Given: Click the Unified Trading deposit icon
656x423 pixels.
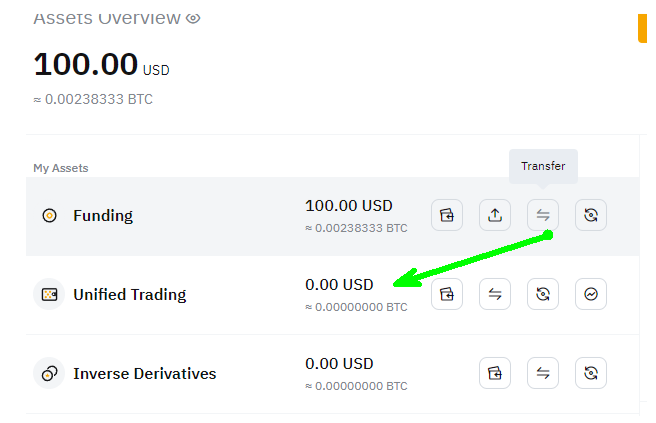Looking at the screenshot, I should click(447, 294).
